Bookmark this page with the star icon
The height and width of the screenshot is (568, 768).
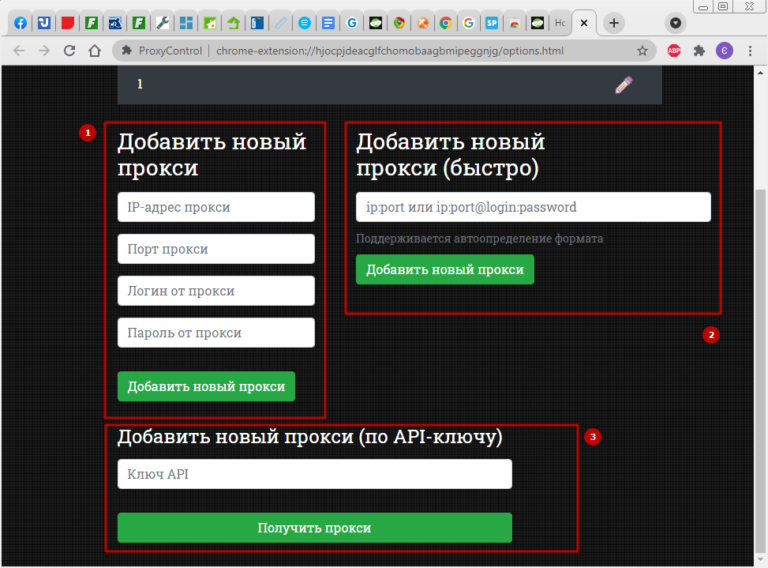coord(642,50)
